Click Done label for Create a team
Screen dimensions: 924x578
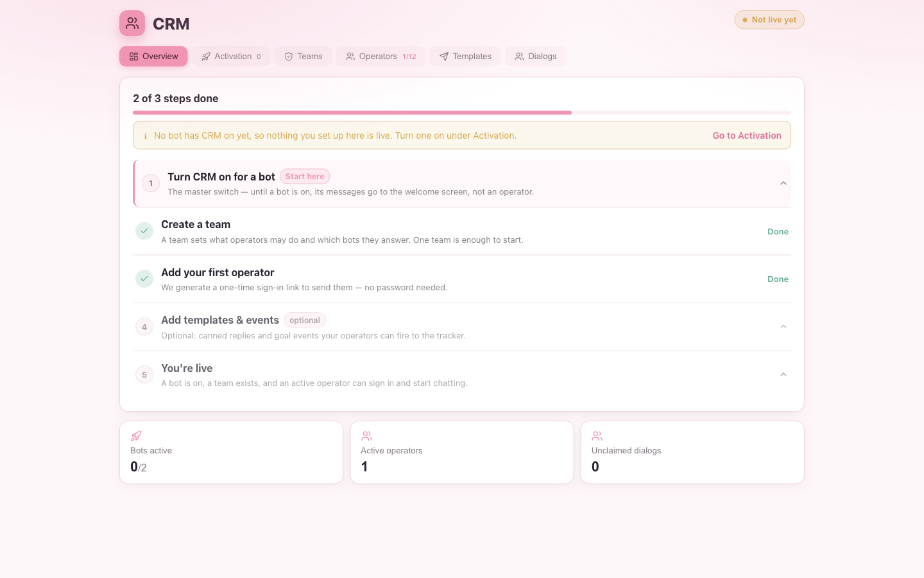[778, 231]
